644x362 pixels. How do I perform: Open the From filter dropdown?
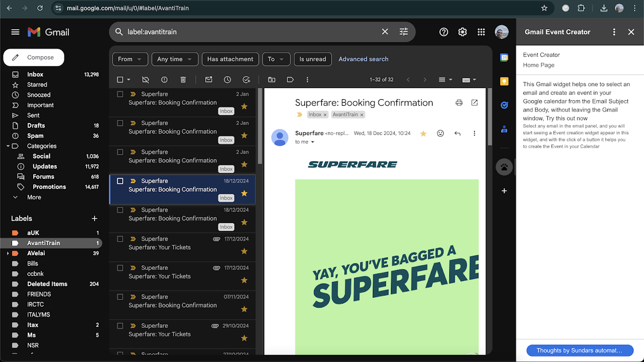(x=130, y=59)
